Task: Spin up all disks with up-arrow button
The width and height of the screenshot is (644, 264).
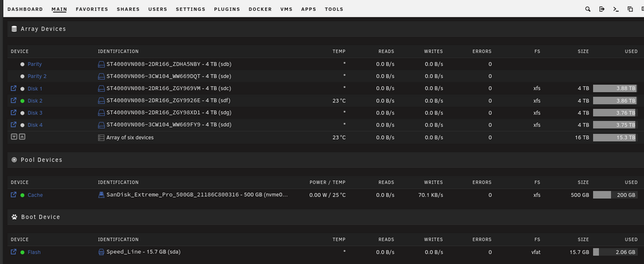Action: (22, 137)
